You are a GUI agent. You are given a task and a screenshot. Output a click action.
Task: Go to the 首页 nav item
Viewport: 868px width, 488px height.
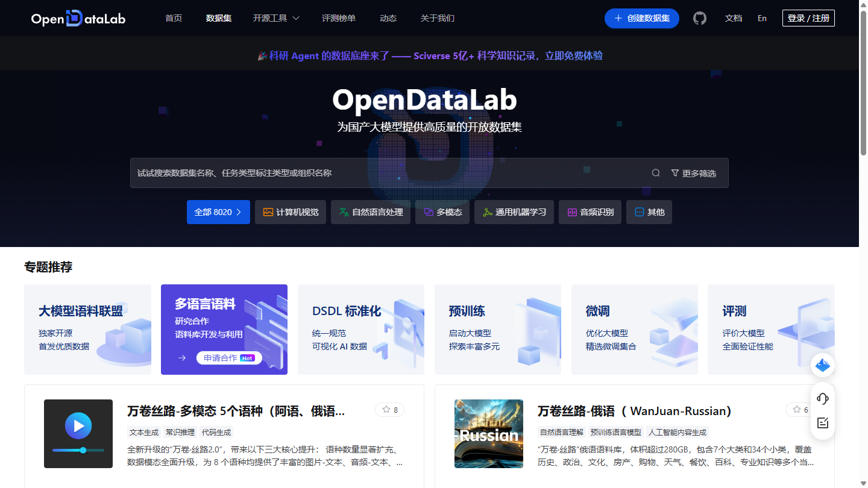[174, 18]
